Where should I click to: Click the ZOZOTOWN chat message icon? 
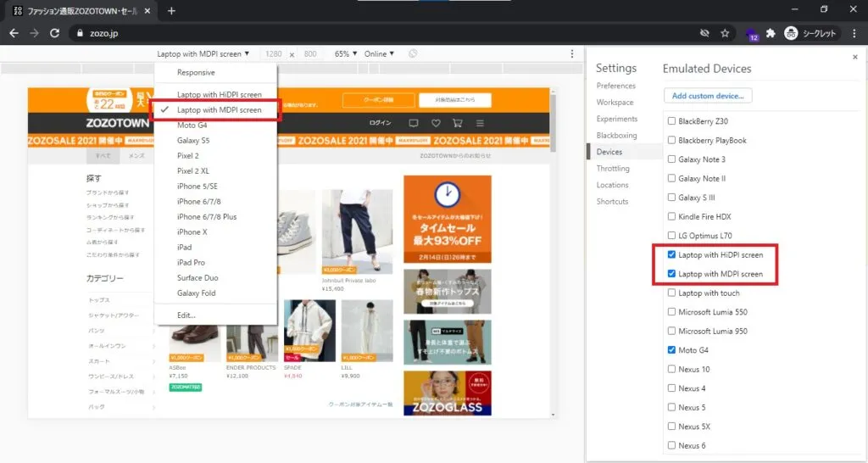click(414, 123)
